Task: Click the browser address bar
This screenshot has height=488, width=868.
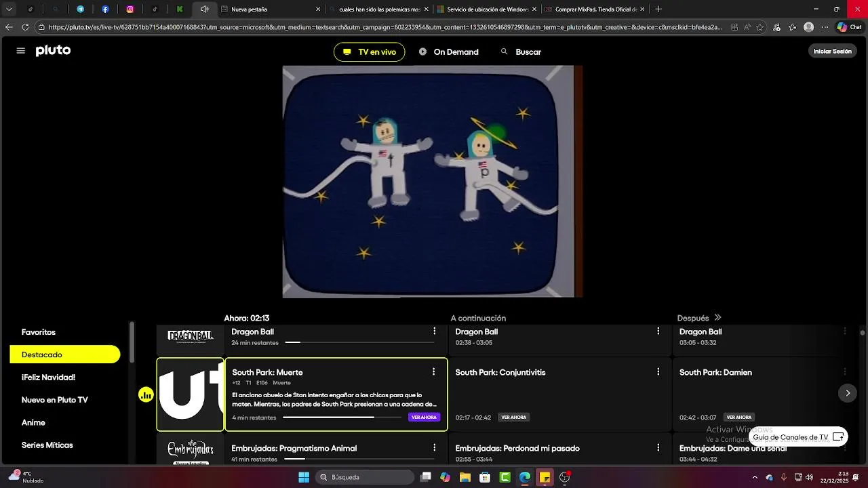Action: click(x=387, y=27)
